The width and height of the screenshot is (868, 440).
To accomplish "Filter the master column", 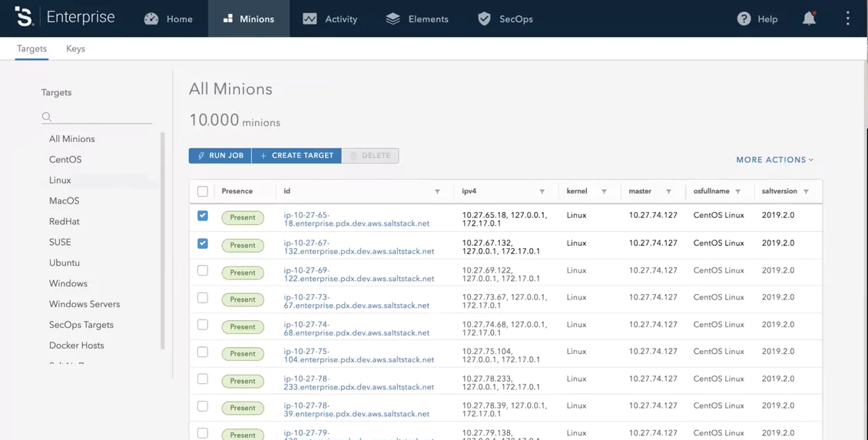I will (669, 191).
